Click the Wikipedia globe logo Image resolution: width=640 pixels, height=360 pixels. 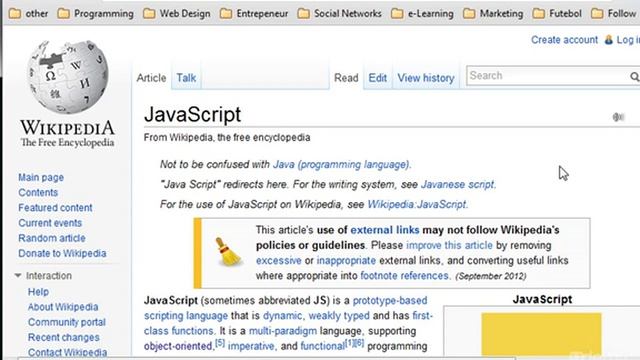(67, 77)
